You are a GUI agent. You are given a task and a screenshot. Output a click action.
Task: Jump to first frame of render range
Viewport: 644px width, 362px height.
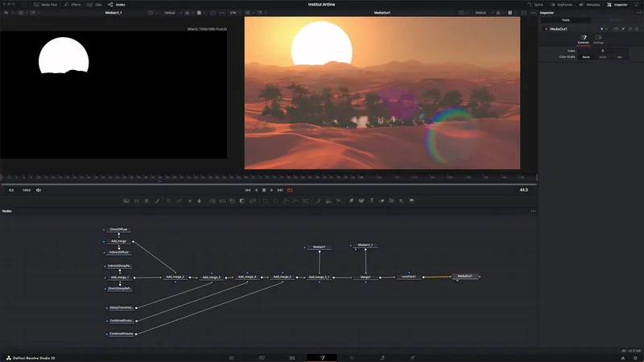[x=247, y=190]
